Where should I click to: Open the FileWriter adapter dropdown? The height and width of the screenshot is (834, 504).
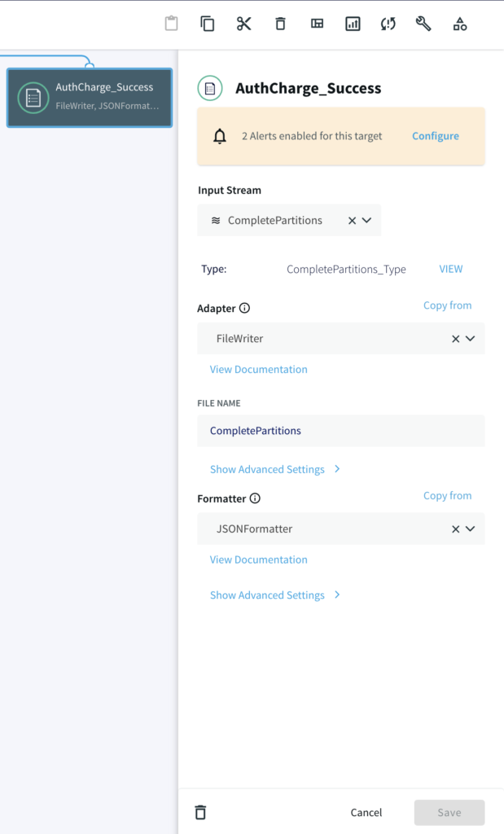470,339
